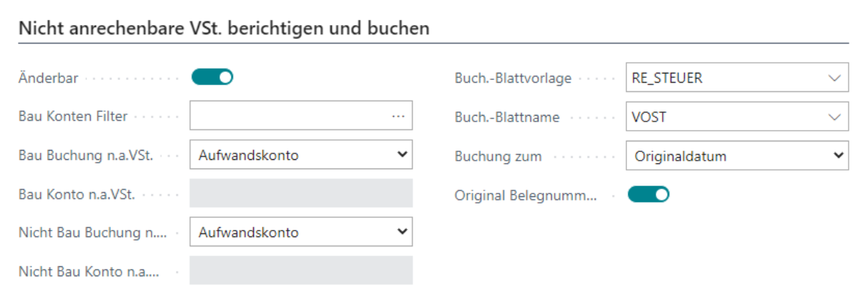Screen dimensions: 868x302
Task: Click the greyed-out Nicht Bau Konto field
Action: (301, 271)
